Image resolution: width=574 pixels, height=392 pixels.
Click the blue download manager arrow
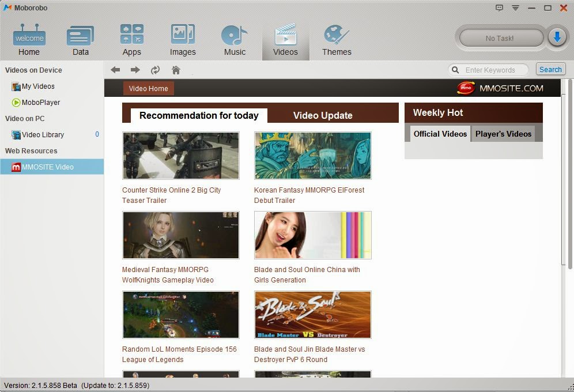pos(557,37)
